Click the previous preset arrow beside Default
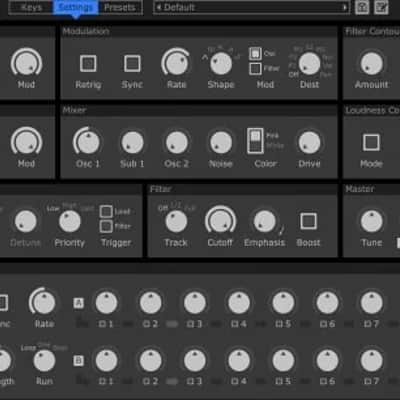The width and height of the screenshot is (400, 400). tap(159, 7)
